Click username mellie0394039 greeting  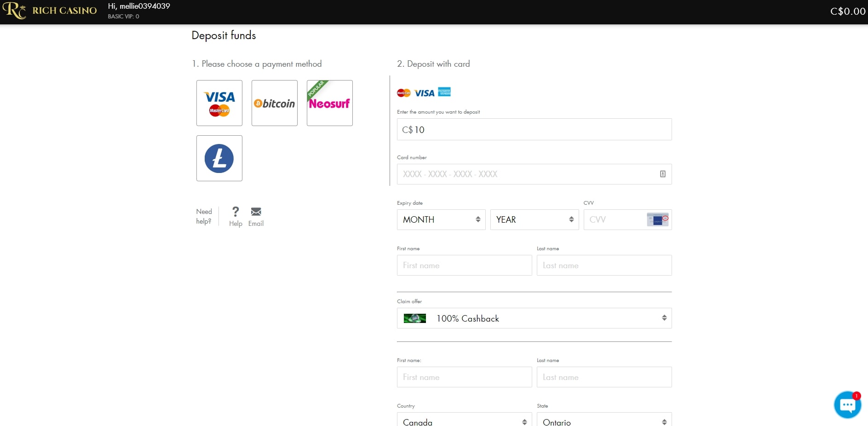[139, 6]
